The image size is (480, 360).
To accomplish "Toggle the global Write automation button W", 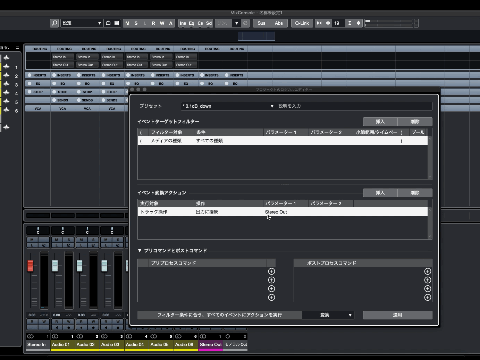I will click(162, 23).
